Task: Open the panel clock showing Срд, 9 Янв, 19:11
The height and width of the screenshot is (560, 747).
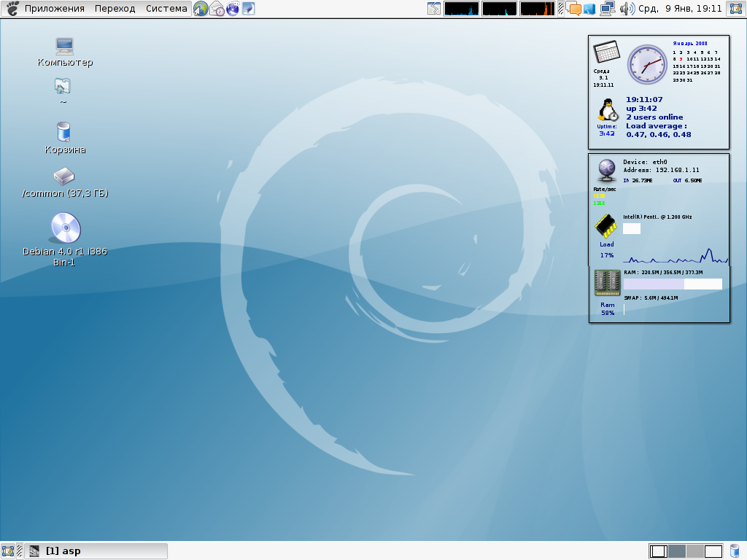Action: click(x=680, y=9)
